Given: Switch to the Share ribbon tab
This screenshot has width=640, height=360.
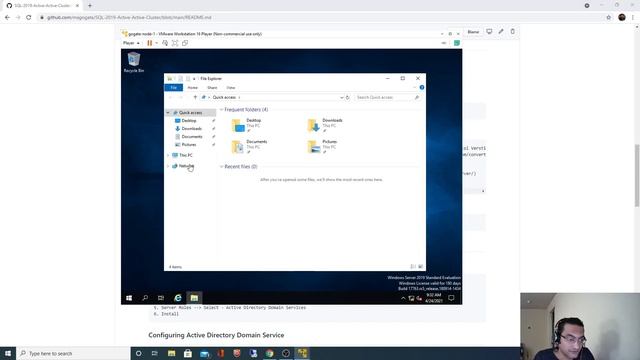Looking at the screenshot, I should (212, 88).
